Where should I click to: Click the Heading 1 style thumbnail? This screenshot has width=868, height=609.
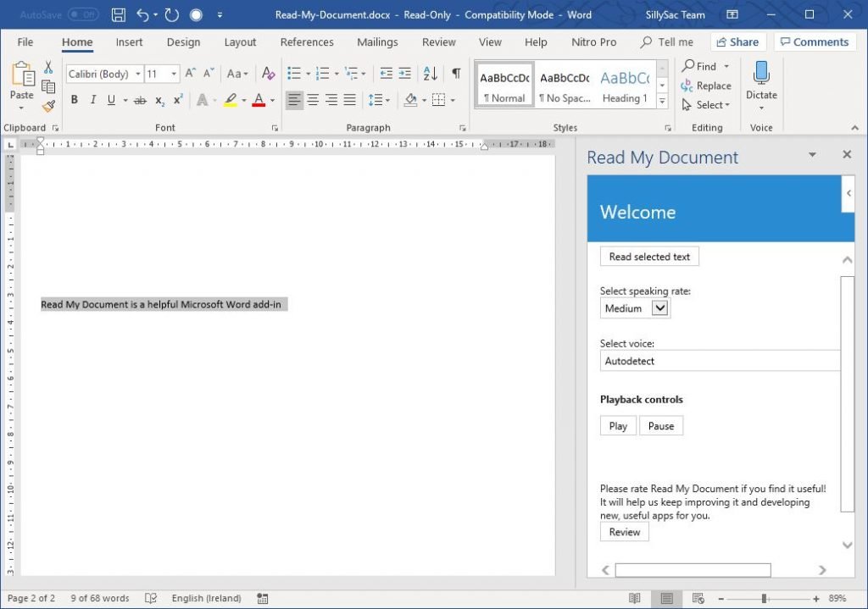[625, 82]
